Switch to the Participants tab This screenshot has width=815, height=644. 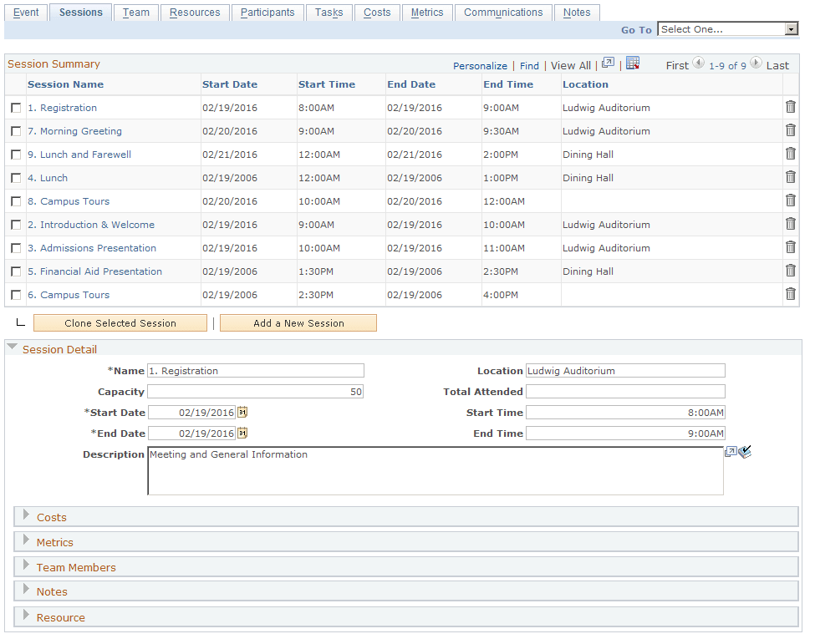coord(267,12)
